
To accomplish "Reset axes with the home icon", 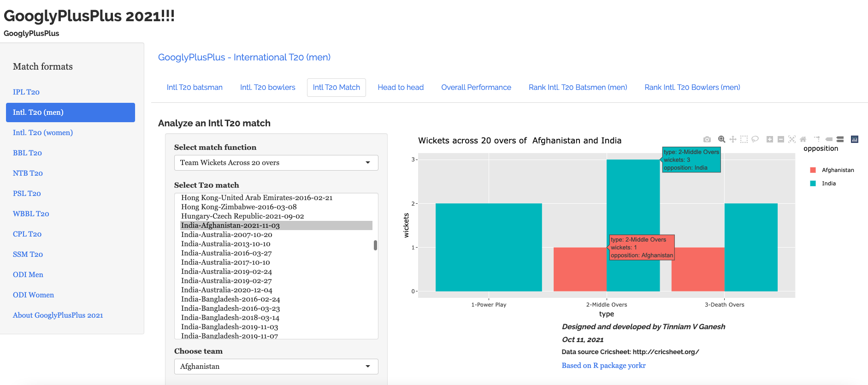I will click(x=803, y=139).
